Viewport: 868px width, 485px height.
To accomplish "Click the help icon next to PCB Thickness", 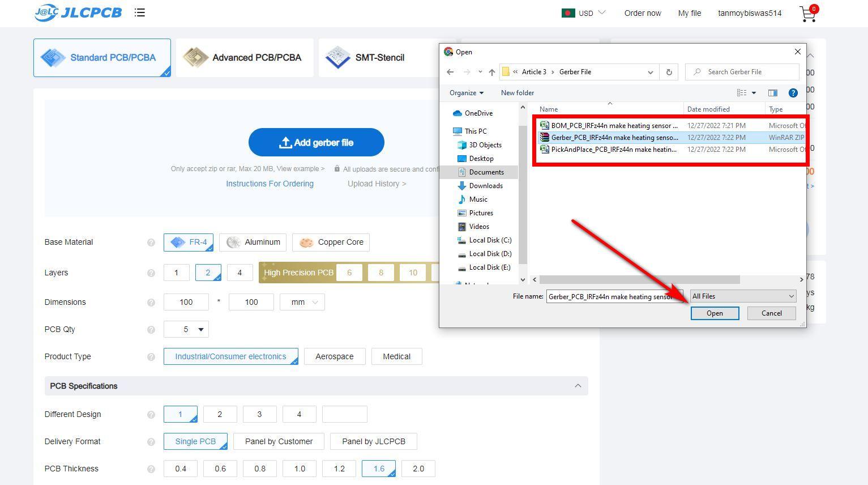I will tap(151, 469).
